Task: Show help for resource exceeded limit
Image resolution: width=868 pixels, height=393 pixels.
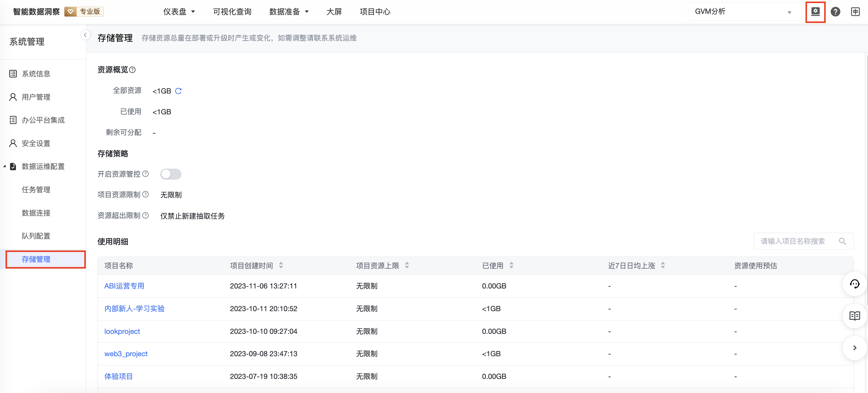Action: click(x=145, y=216)
